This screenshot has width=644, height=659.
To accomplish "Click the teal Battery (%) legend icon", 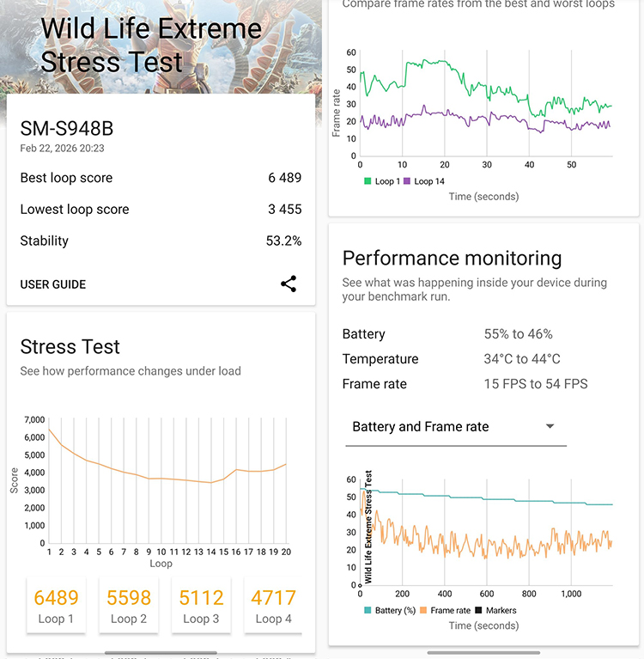I will click(x=368, y=611).
